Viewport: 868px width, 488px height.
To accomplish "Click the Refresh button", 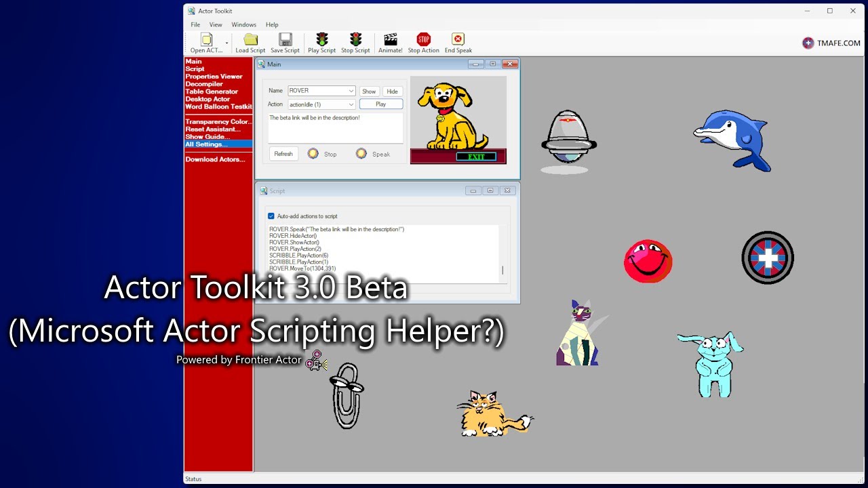I will [283, 154].
